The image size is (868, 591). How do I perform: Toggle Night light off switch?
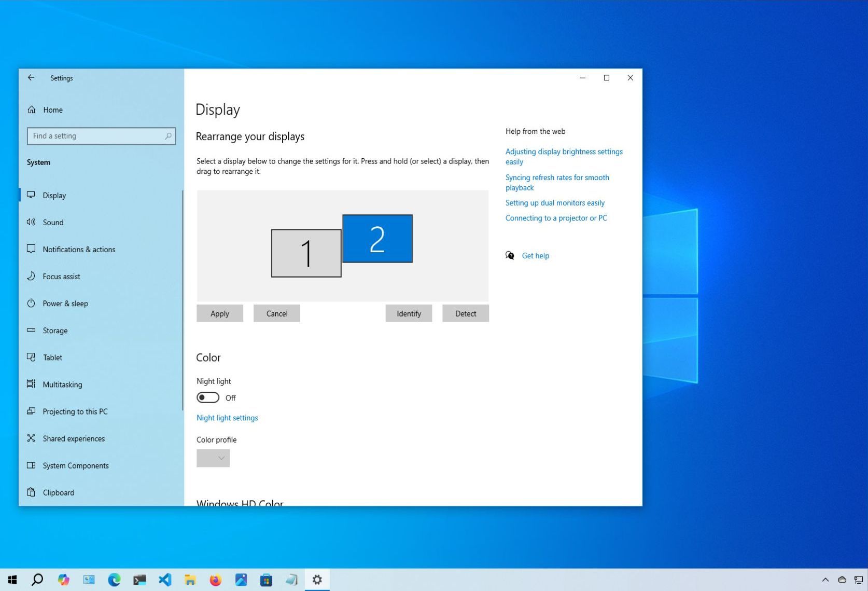click(208, 397)
